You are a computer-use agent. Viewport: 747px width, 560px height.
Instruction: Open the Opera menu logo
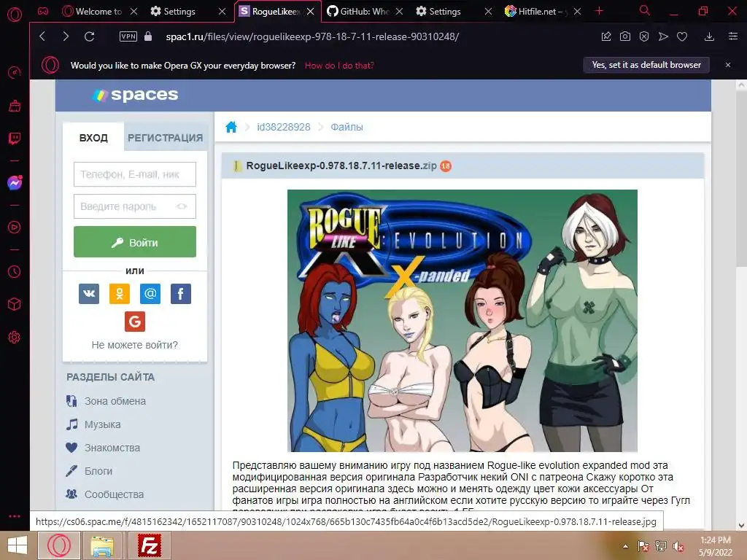15,15
